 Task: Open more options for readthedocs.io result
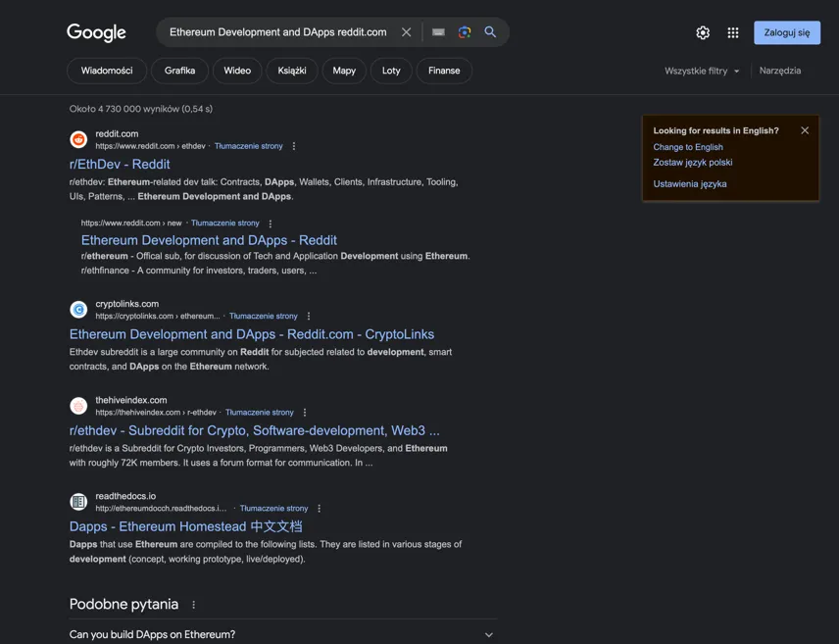(x=320, y=509)
